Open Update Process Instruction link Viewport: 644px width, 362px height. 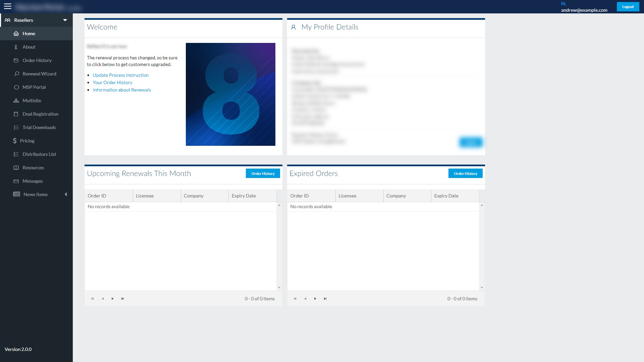[x=120, y=75]
